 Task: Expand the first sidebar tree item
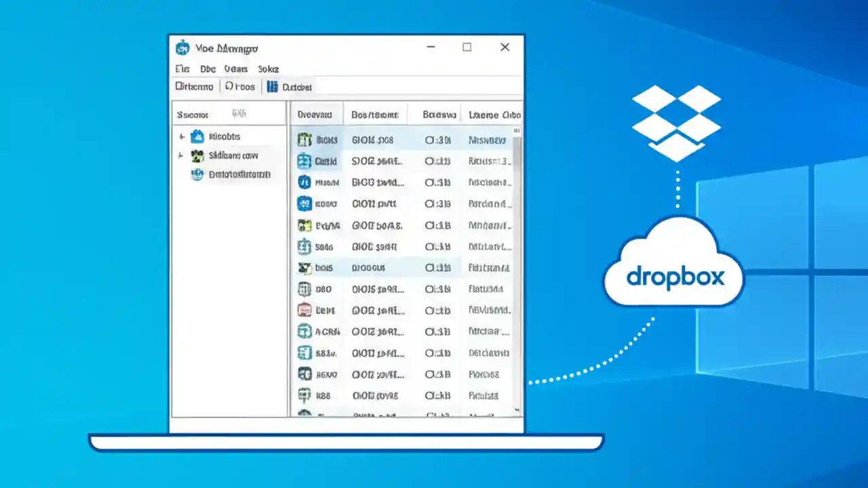pyautogui.click(x=182, y=136)
